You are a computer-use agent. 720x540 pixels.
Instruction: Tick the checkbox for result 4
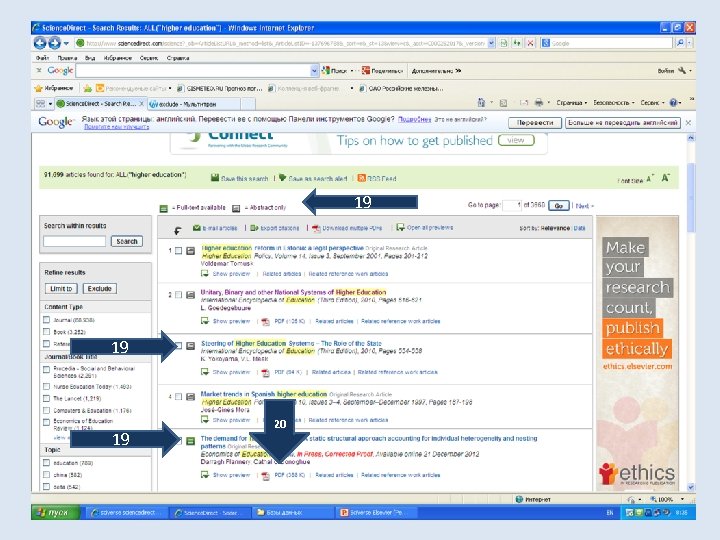(x=178, y=397)
